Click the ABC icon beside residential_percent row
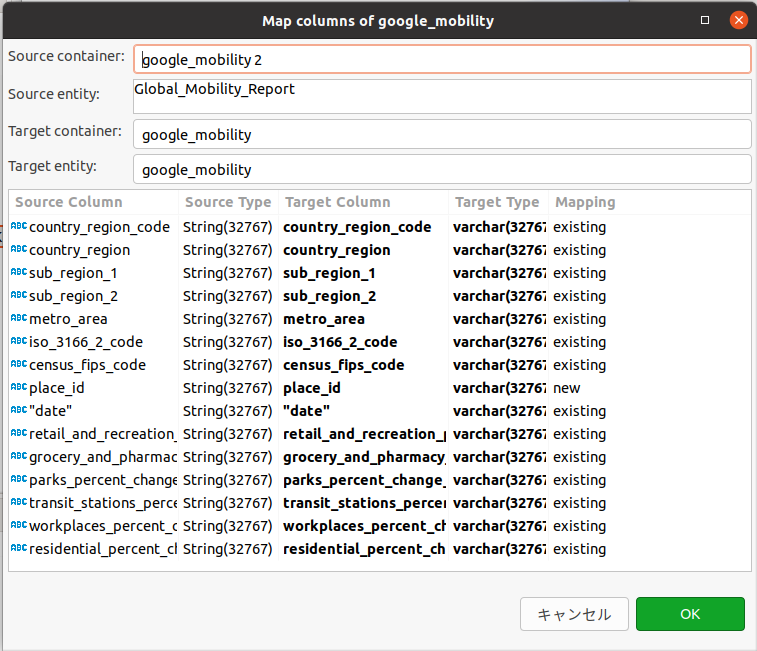Viewport: 757px width, 651px height. click(19, 549)
